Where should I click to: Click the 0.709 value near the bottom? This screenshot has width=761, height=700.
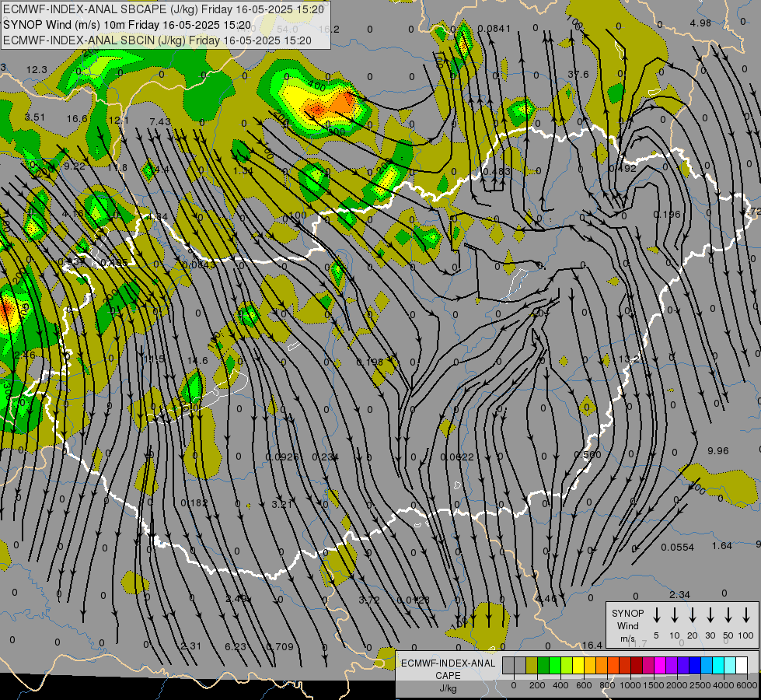[280, 646]
